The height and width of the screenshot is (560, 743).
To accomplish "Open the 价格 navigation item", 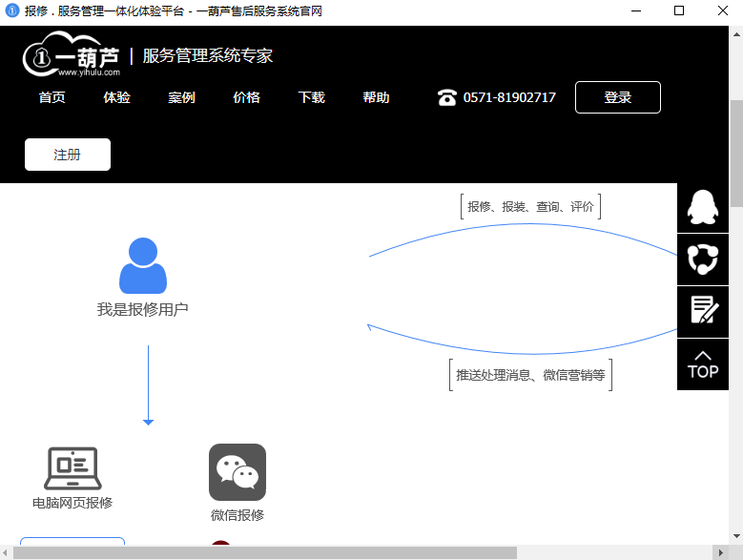I will tap(246, 97).
